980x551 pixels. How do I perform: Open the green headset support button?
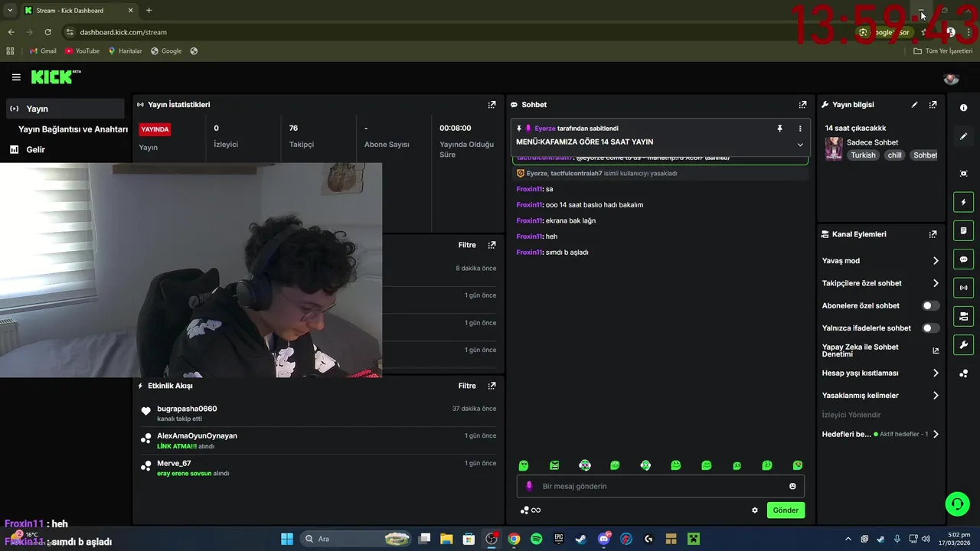pyautogui.click(x=957, y=504)
